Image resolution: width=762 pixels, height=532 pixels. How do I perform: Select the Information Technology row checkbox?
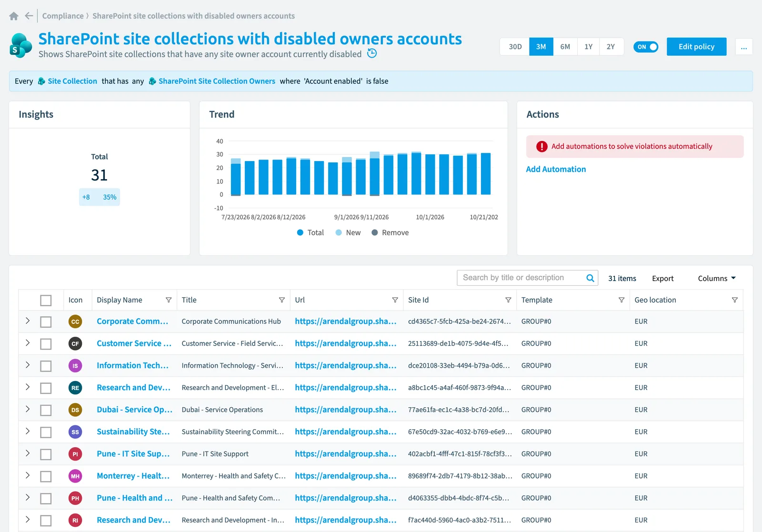46,366
